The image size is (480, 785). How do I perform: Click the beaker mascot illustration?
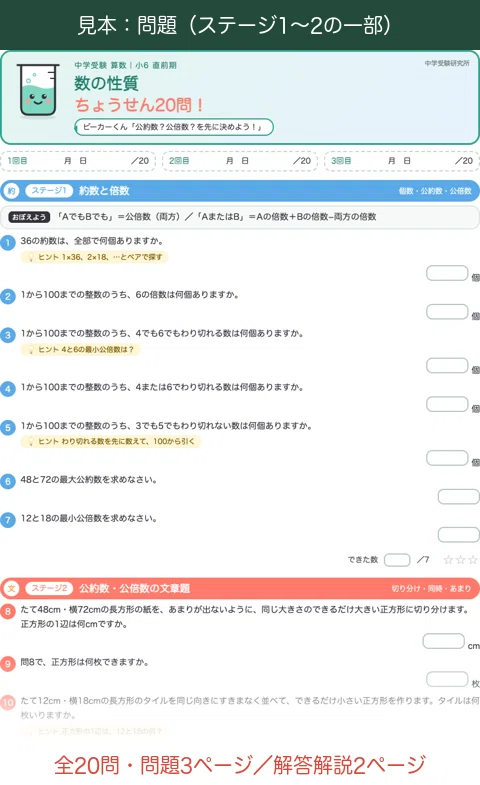tap(38, 91)
